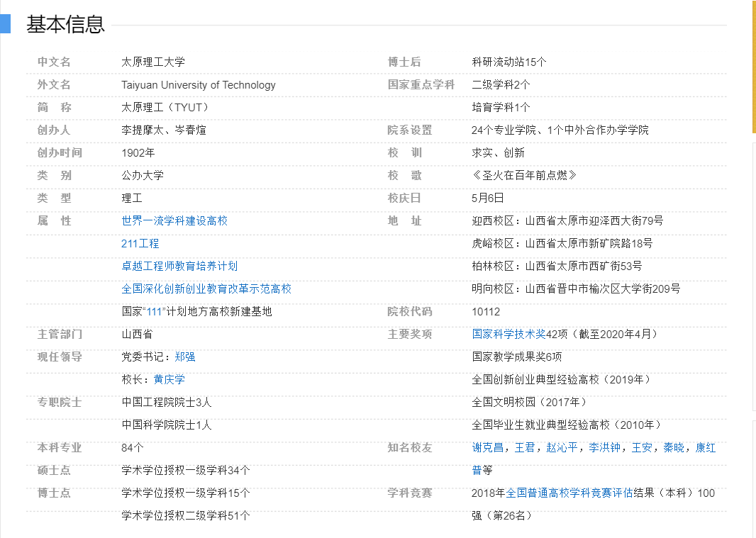Click the text 学术学位授权二级学科51个
The width and height of the screenshot is (756, 538).
tap(186, 515)
